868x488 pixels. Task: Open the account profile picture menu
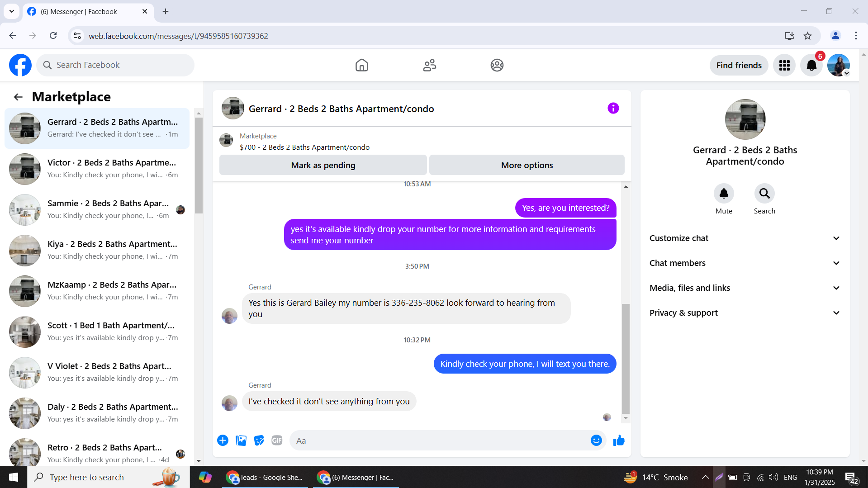(x=839, y=66)
